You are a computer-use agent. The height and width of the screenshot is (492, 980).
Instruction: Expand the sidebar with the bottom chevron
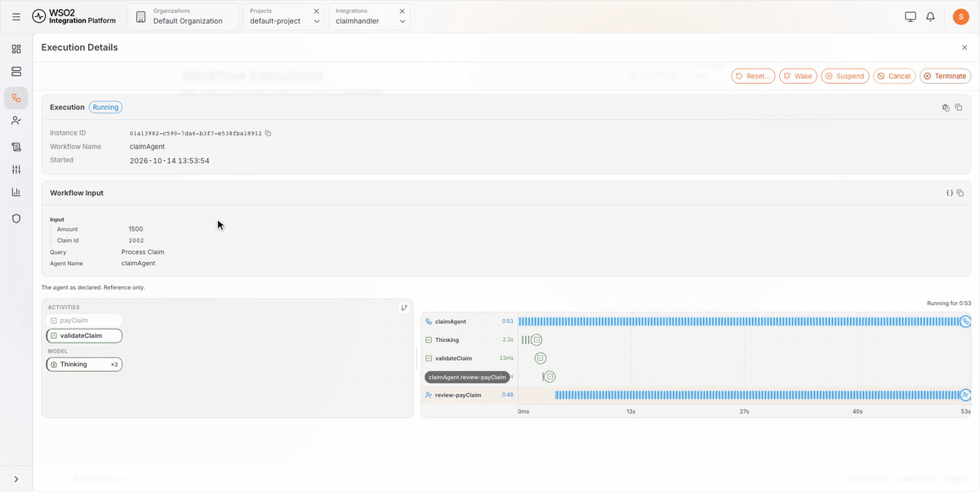[x=16, y=479]
